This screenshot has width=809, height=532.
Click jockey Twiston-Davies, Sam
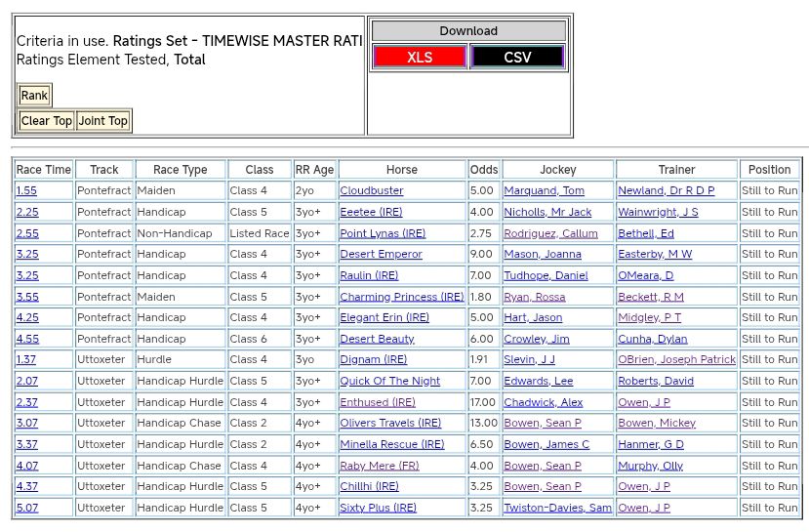point(557,508)
